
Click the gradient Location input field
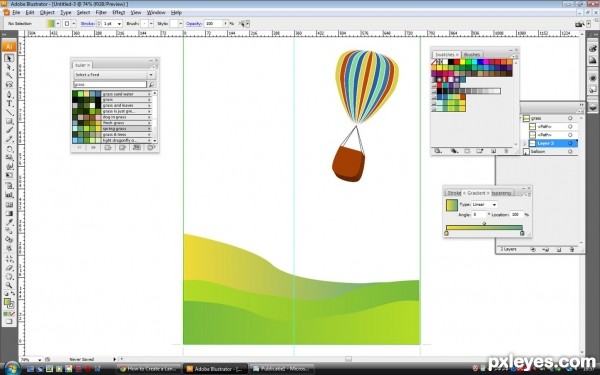click(517, 215)
